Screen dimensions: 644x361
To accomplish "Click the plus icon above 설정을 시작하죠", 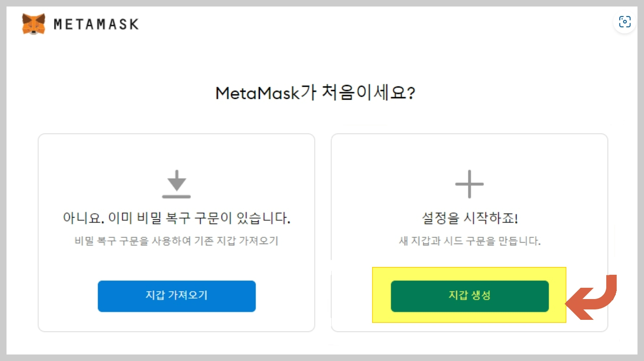I will coord(469,183).
